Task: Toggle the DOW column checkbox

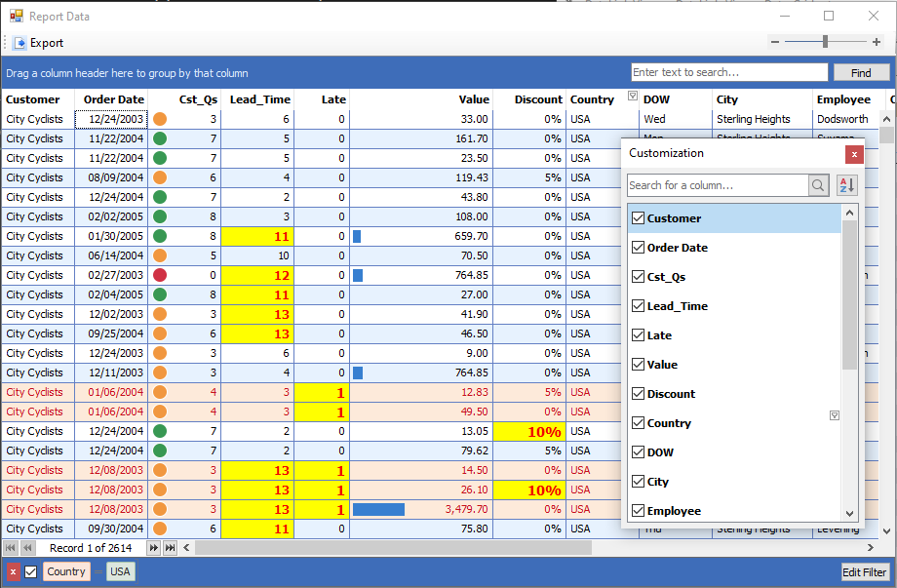Action: [639, 451]
